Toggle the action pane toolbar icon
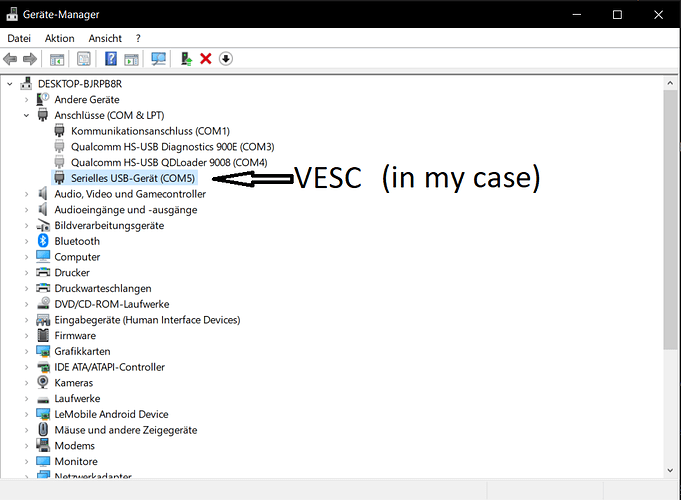Viewport: 681px width, 500px height. 131,59
